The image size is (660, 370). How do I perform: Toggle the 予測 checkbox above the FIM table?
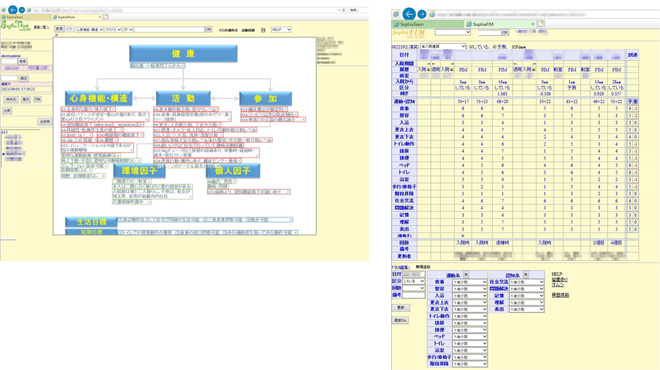click(x=494, y=47)
